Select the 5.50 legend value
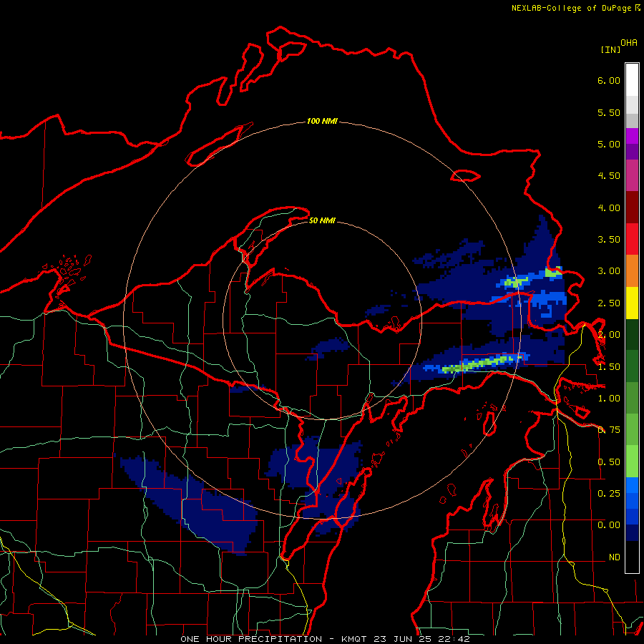 point(609,112)
